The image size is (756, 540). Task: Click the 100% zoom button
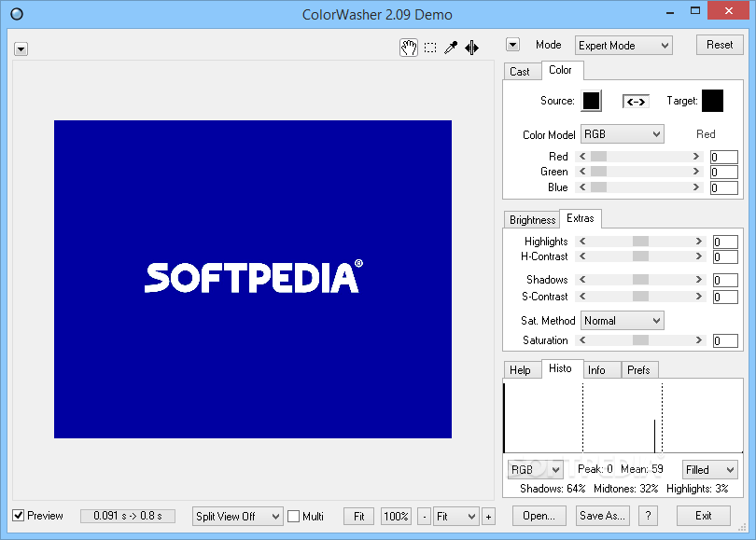396,517
